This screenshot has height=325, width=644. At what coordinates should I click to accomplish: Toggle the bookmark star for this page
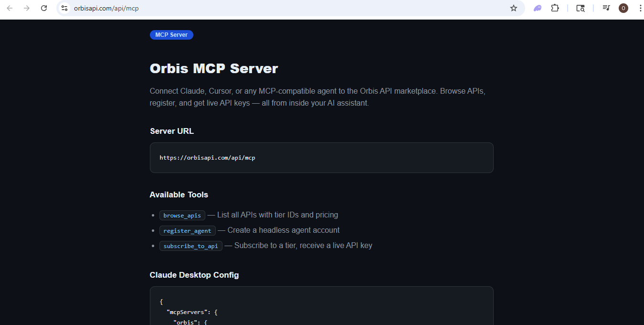[513, 8]
